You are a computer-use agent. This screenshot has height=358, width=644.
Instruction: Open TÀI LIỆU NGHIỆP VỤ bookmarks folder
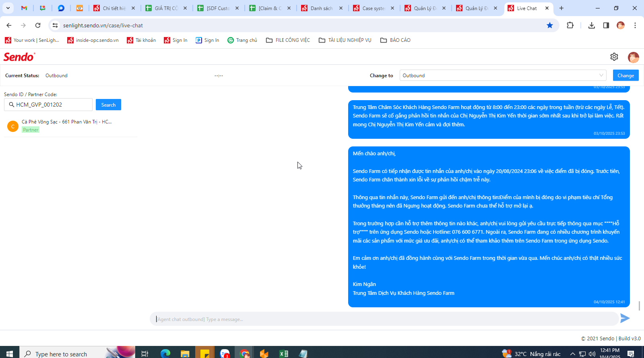click(345, 40)
